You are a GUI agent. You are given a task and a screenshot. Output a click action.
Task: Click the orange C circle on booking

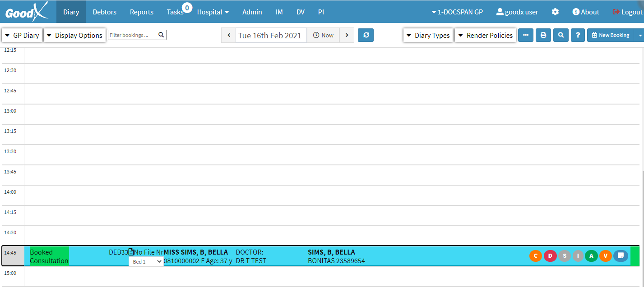pos(536,256)
